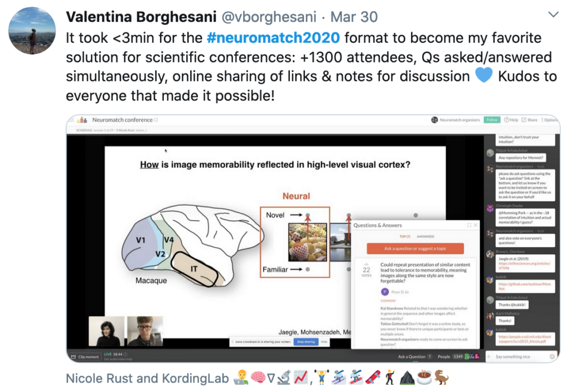Open the Help menu
The height and width of the screenshot is (392, 571).
[x=511, y=120]
